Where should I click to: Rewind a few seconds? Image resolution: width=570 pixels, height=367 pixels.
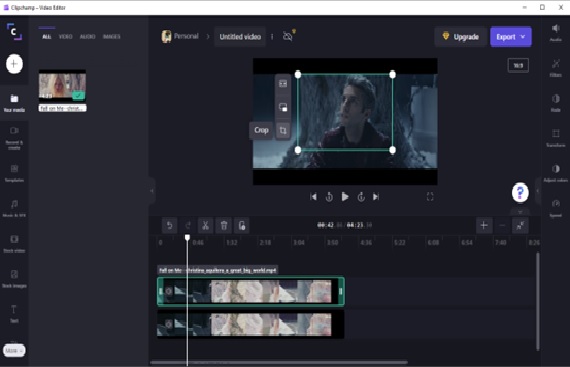[329, 197]
